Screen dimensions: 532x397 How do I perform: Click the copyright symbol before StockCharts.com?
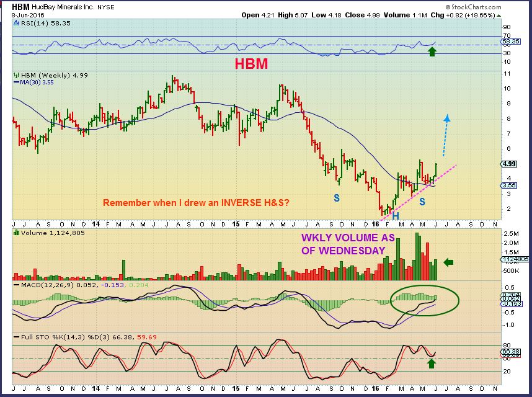[448, 7]
